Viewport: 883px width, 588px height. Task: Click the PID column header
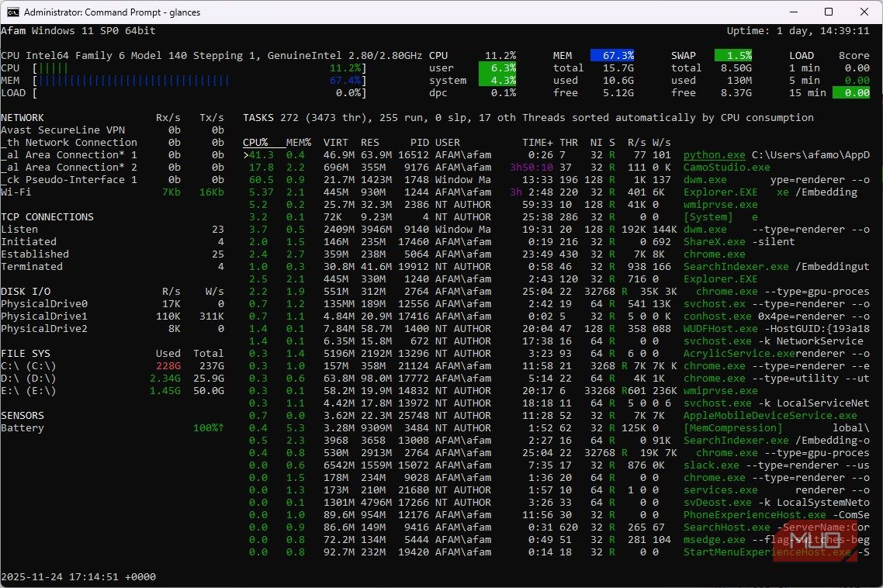click(x=420, y=143)
